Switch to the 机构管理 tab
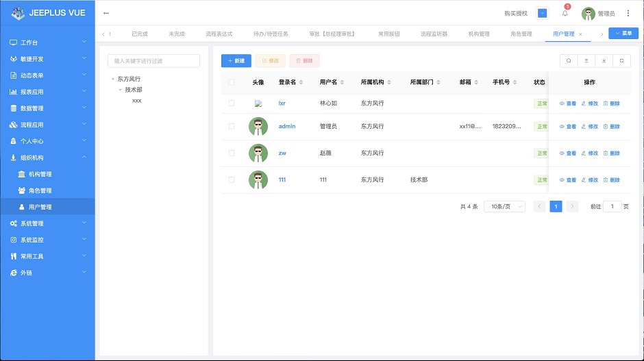Screen dimensions: 644x361 click(479, 34)
